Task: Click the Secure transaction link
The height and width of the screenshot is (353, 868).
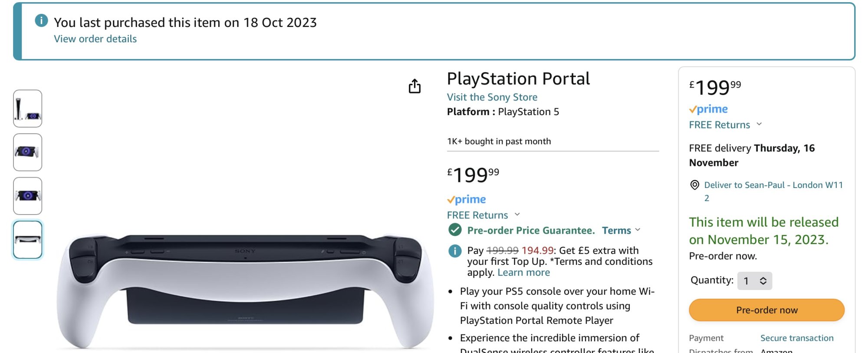Action: coord(796,338)
